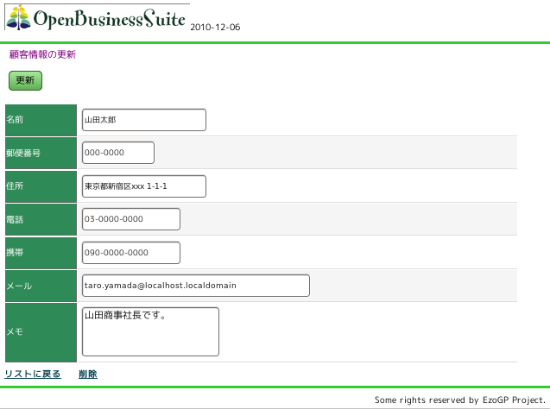550x409 pixels.
Task: Click the OpenBusinessSuite logo
Action: coord(97,17)
